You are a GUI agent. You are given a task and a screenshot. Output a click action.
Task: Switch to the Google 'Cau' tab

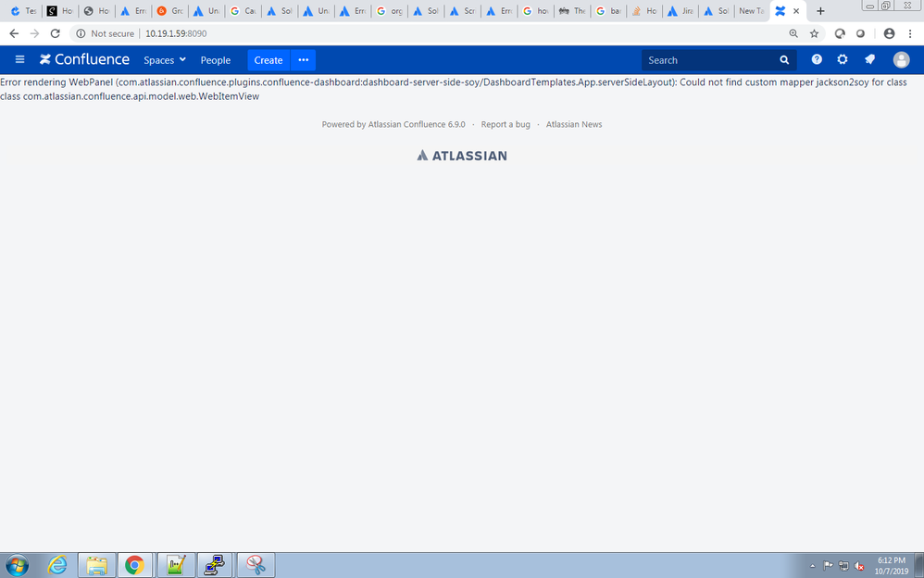(243, 10)
